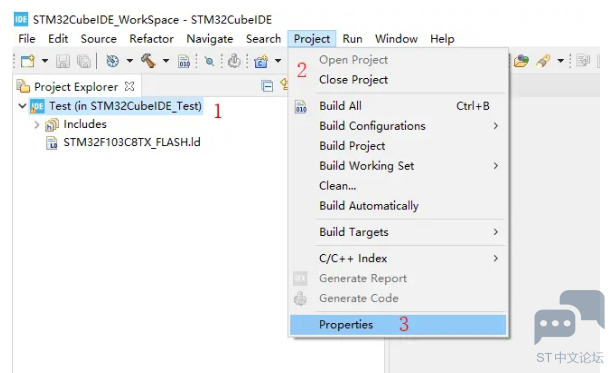Screen dimensions: 613x373
Task: Click the Save toolbar icon
Action: coord(63,61)
